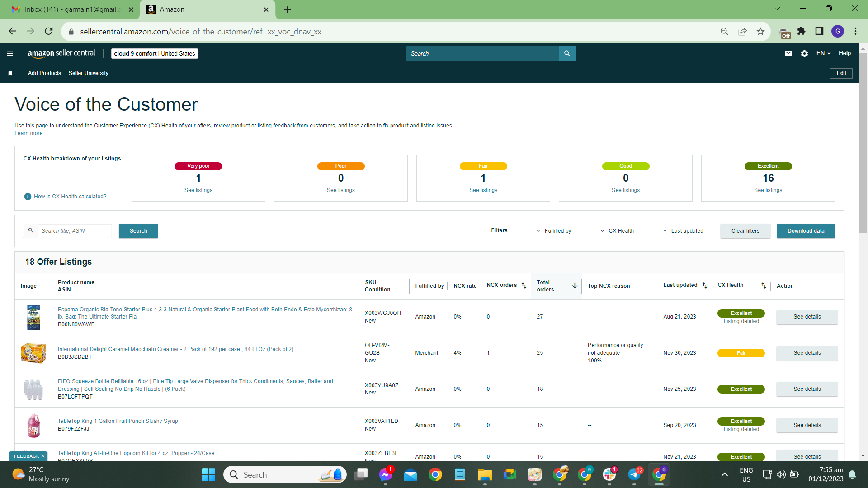Click the Edit button in navigation bar
This screenshot has height=488, width=868.
coord(841,73)
